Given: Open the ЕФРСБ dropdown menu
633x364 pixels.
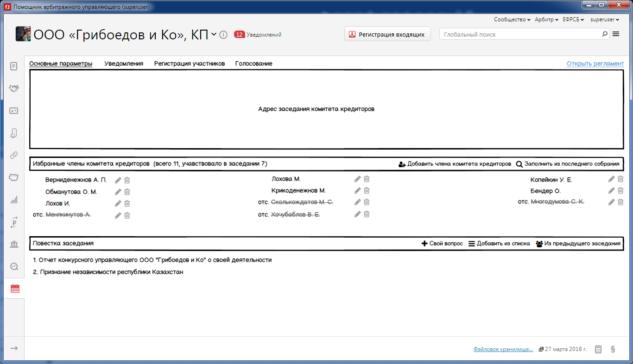Looking at the screenshot, I should coord(573,19).
